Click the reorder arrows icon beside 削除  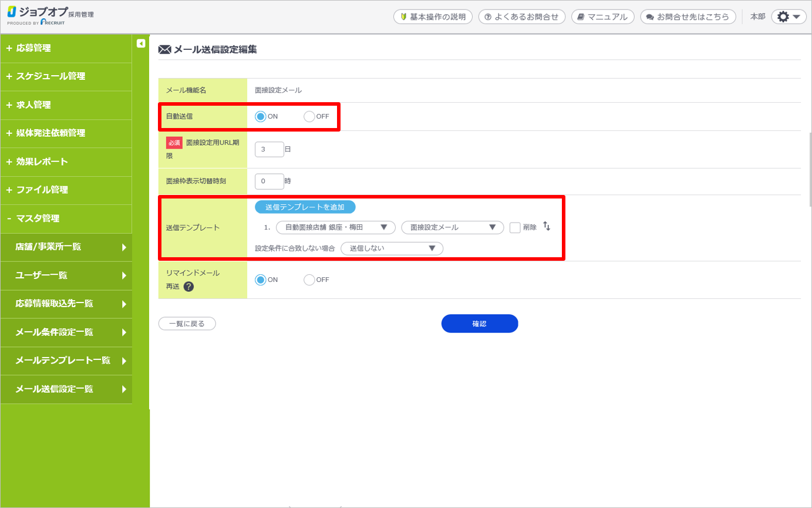pyautogui.click(x=547, y=227)
